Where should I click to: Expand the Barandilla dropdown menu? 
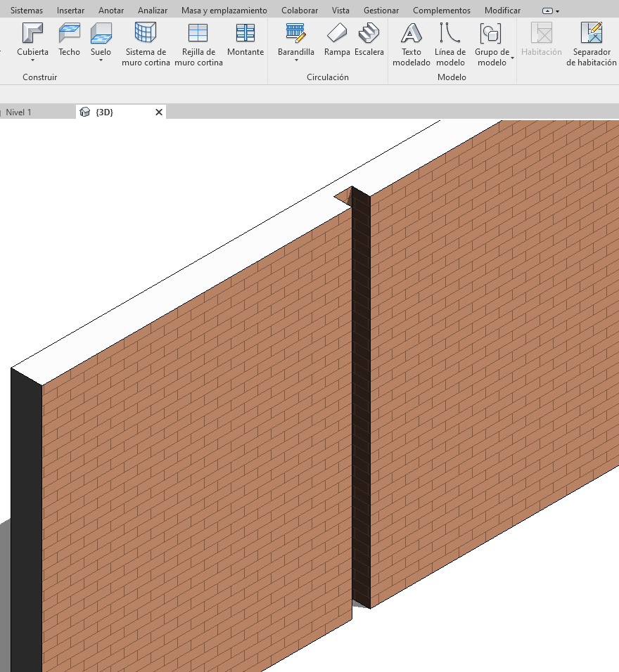coord(296,61)
